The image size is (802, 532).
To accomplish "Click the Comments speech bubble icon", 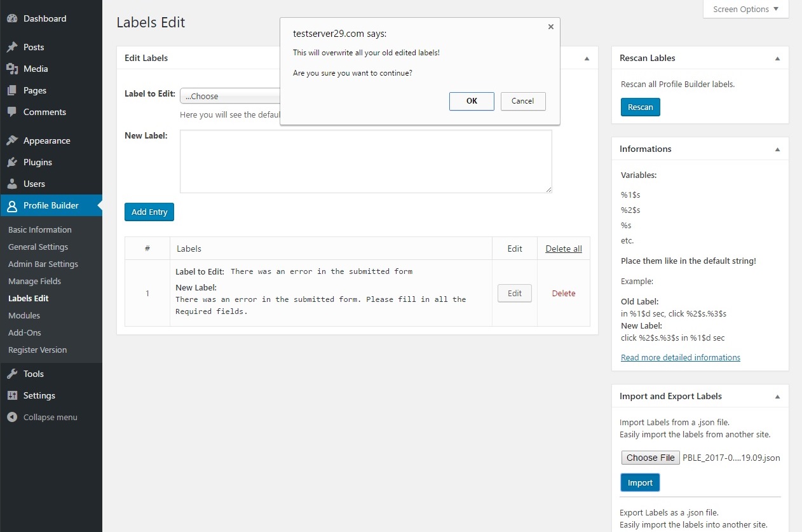I will point(12,112).
